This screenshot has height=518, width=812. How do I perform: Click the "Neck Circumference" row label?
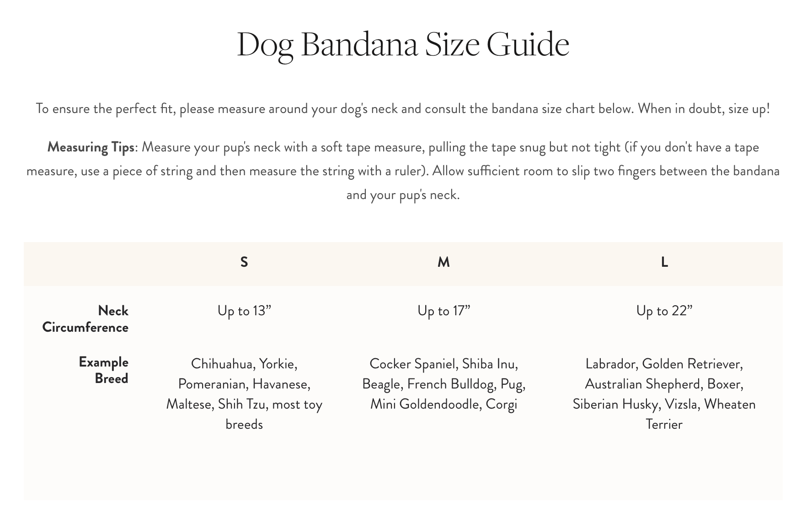coord(86,319)
